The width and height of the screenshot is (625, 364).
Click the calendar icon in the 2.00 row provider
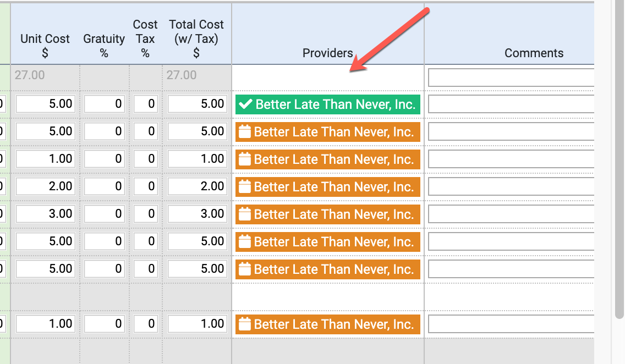coord(245,186)
